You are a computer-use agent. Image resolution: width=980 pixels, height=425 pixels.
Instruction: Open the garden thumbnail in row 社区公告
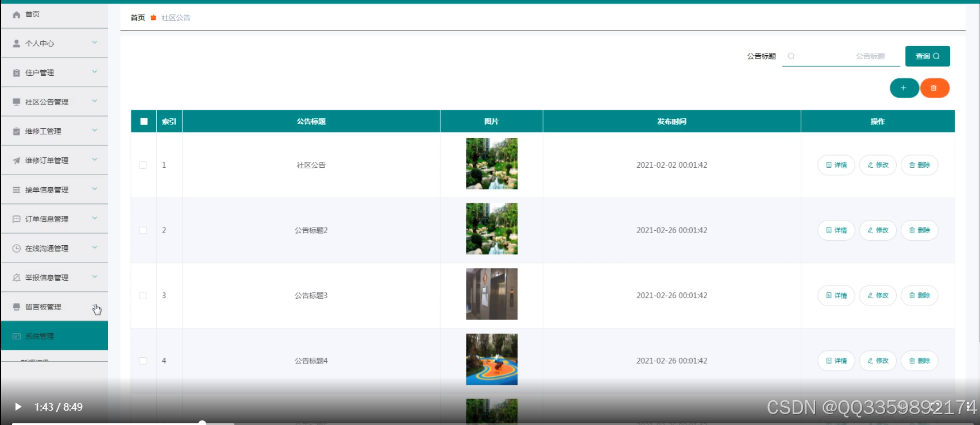(492, 164)
